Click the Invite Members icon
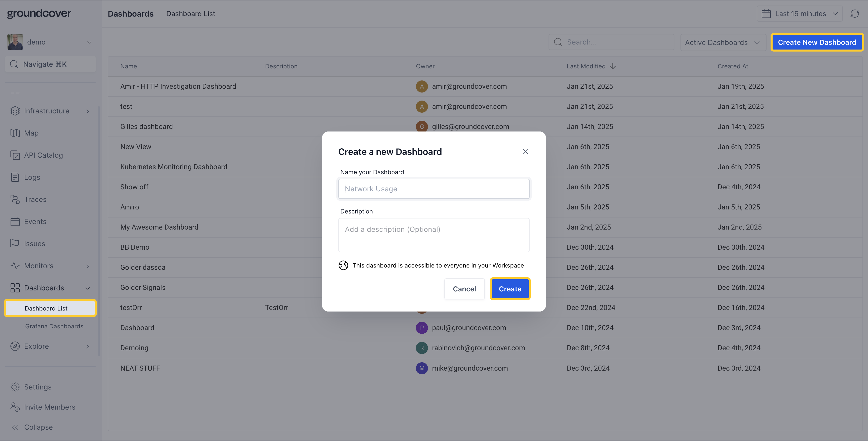Viewport: 868px width, 441px height. (x=15, y=407)
